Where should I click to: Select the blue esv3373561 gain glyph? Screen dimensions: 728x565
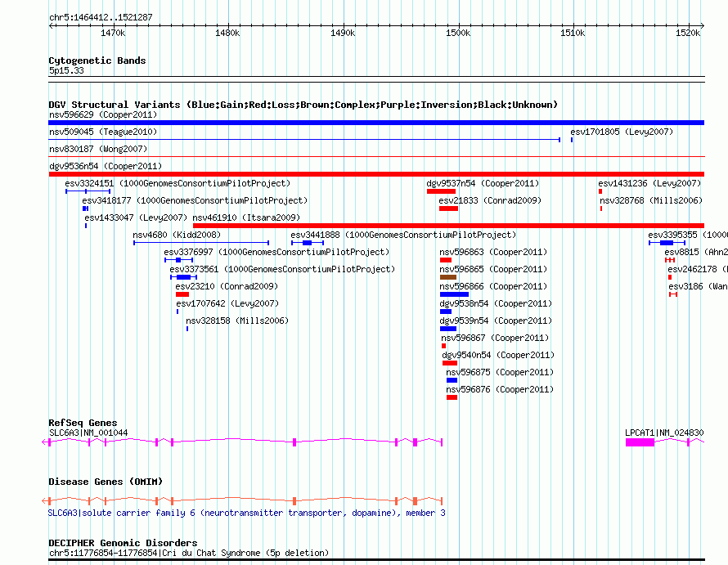(184, 277)
